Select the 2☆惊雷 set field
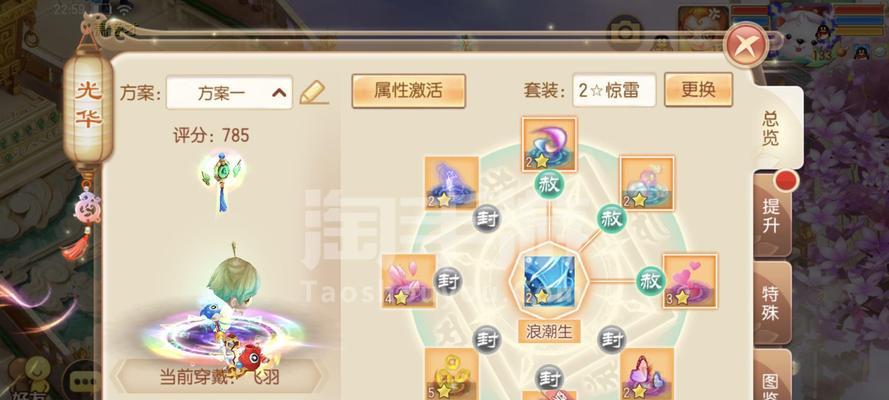Image resolution: width=889 pixels, height=400 pixels. (614, 90)
